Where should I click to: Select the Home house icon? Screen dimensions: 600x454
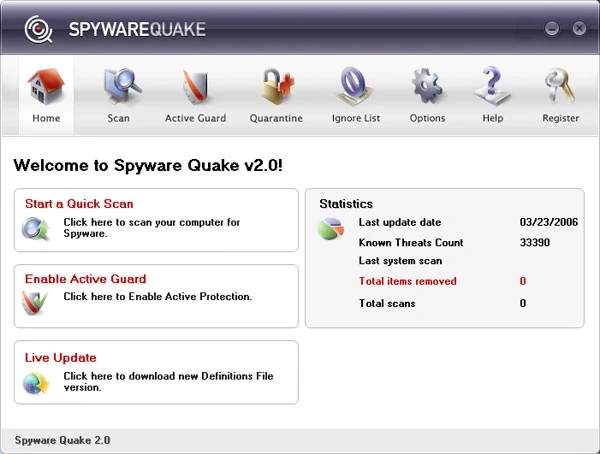click(46, 86)
